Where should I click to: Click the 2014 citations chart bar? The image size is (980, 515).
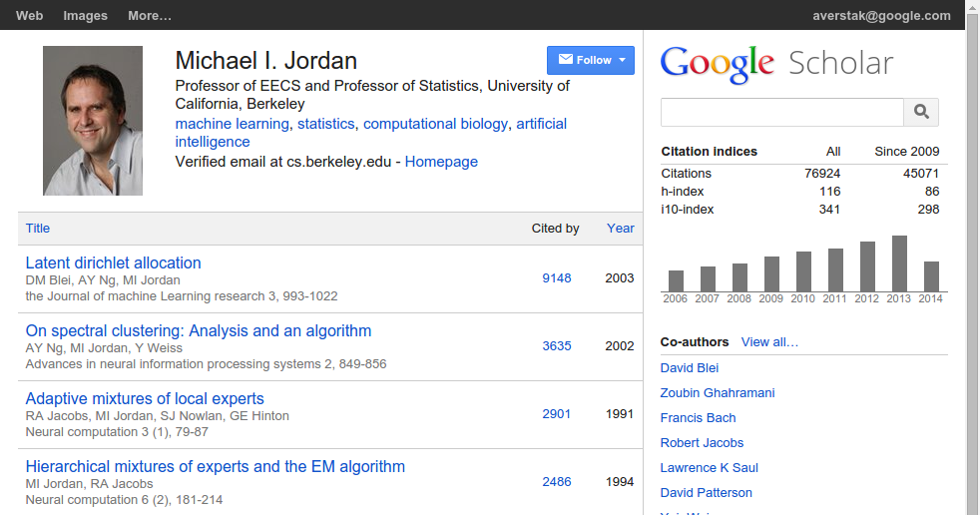click(x=931, y=276)
